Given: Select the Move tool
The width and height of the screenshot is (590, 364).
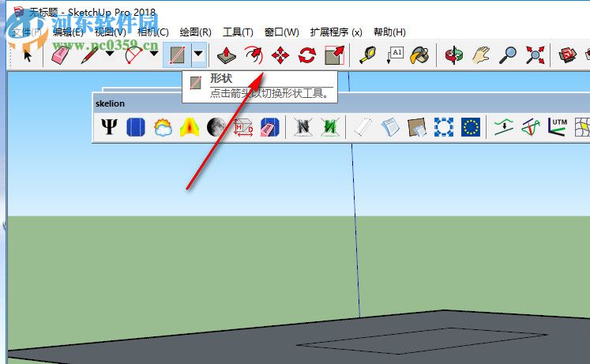Looking at the screenshot, I should coord(280,55).
